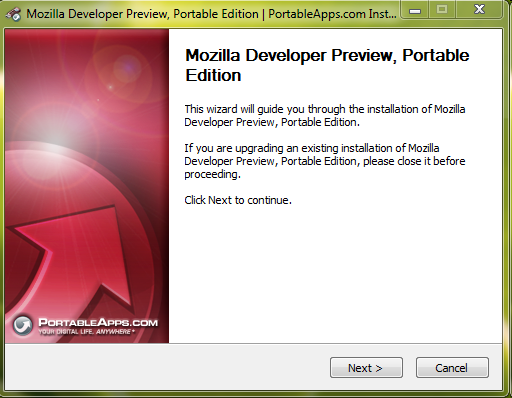Click the installer icon in title bar
The width and height of the screenshot is (512, 398).
[x=13, y=14]
